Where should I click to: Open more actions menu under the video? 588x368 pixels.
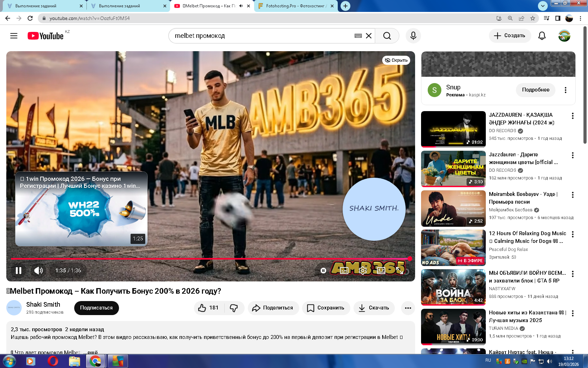pyautogui.click(x=408, y=308)
